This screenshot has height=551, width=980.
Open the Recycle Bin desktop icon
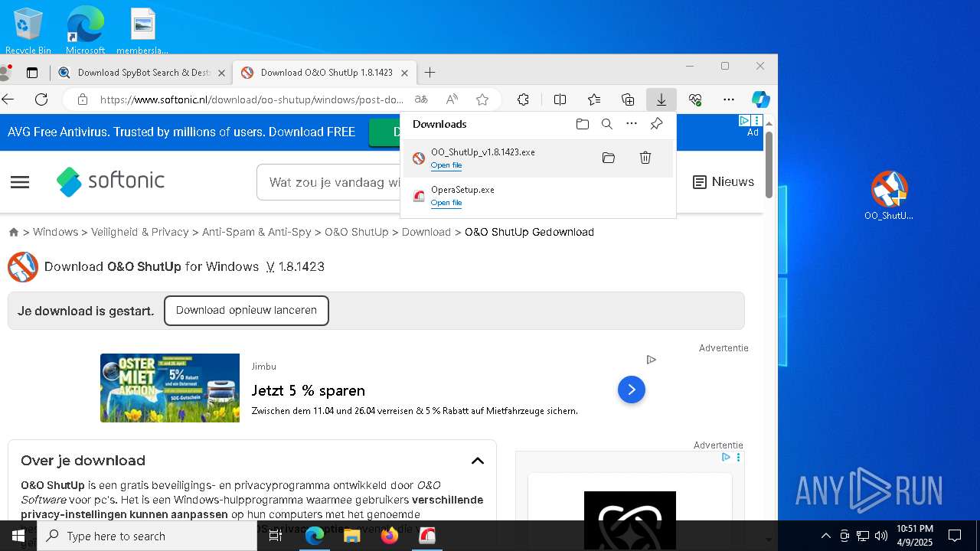pos(28,31)
